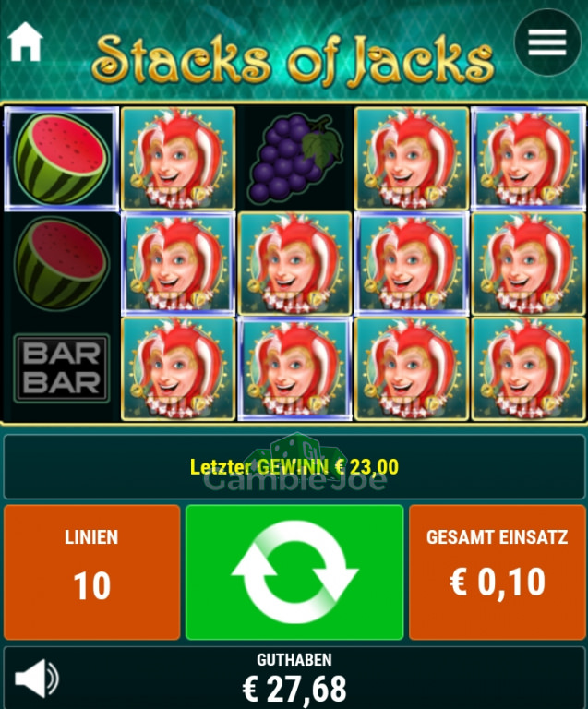
Task: Select the purple grapes symbol
Action: click(295, 158)
